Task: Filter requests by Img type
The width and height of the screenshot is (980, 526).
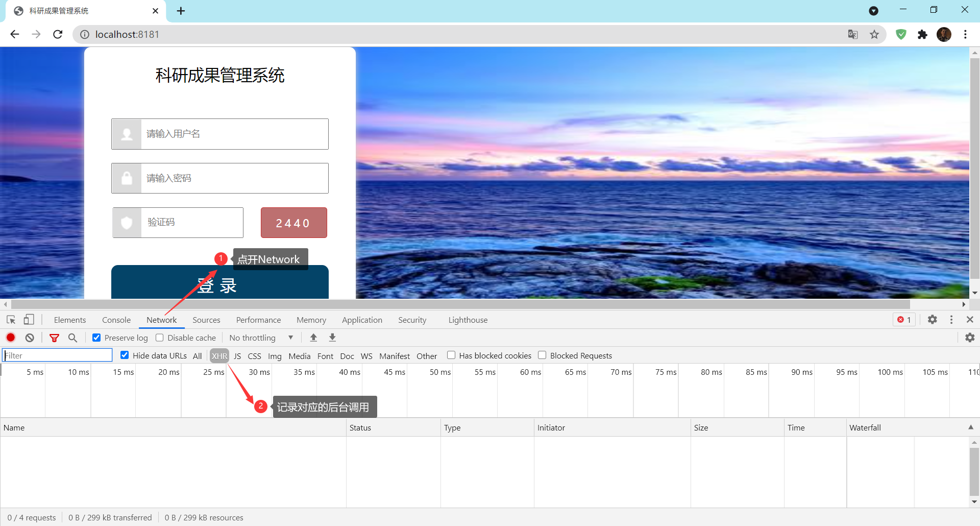Action: [275, 356]
